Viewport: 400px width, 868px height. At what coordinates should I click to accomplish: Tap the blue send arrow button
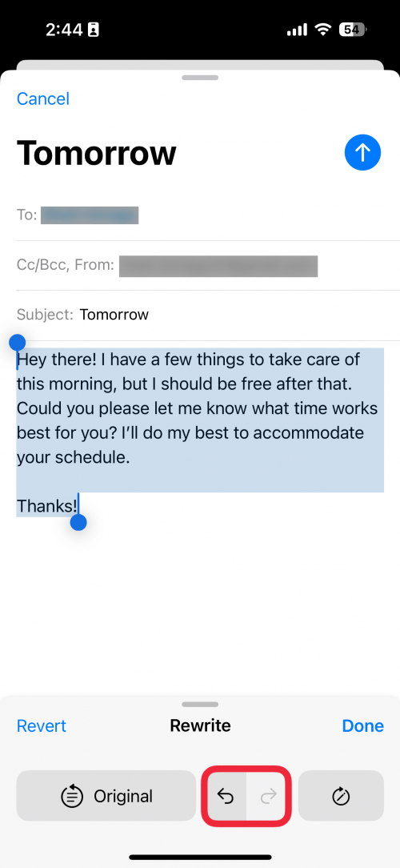coord(362,152)
